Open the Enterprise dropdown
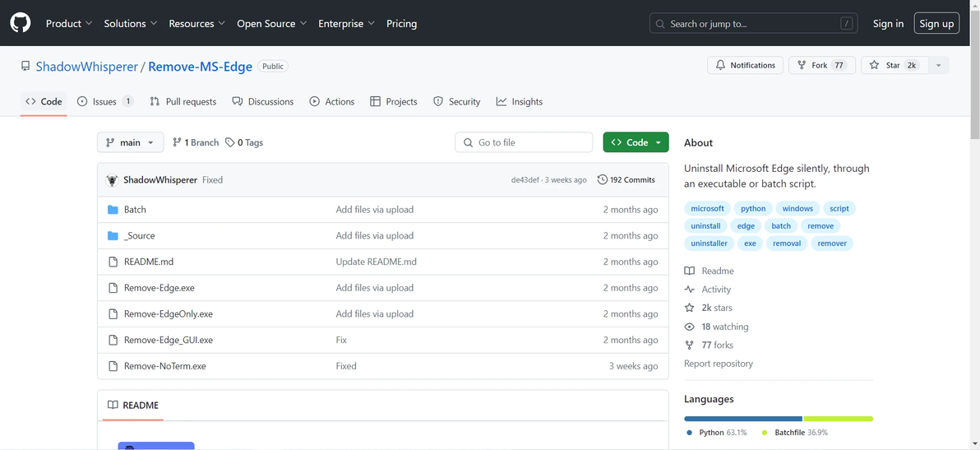 click(x=346, y=24)
